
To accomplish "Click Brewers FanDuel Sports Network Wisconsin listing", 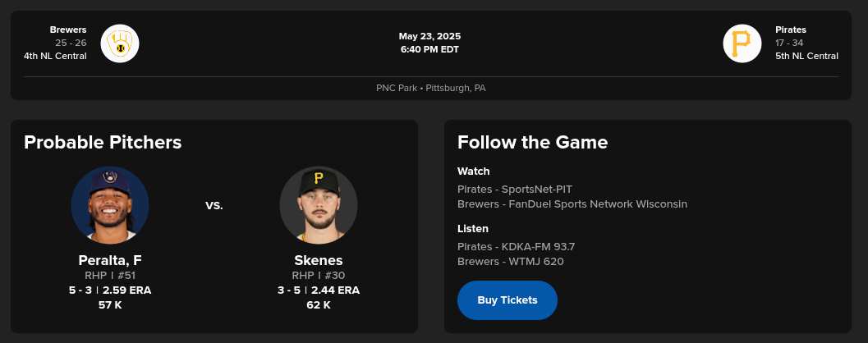I will (x=572, y=204).
